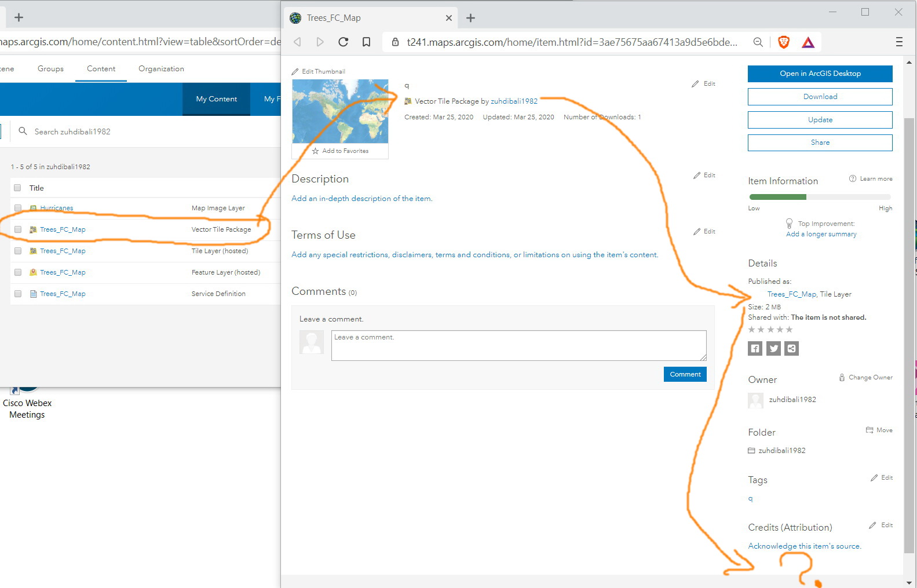Check the Tile Layer (hosted) row checkbox

[x=18, y=251]
